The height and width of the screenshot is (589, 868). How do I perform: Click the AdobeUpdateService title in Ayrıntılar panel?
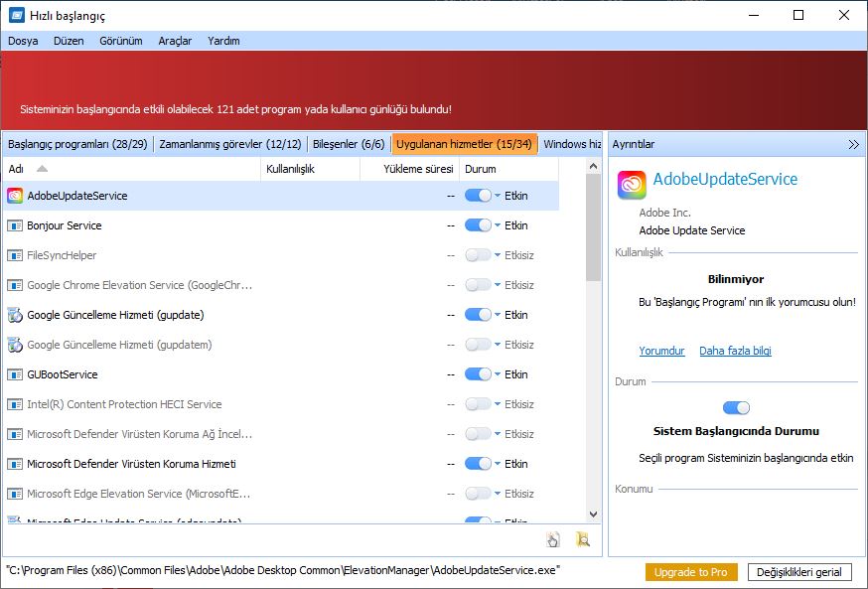725,179
